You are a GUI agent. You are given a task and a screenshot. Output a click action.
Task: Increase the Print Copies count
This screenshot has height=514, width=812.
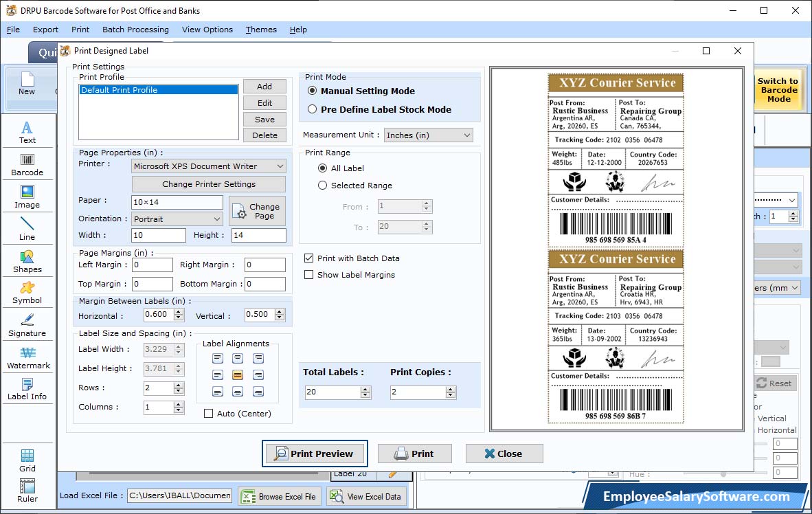(451, 389)
